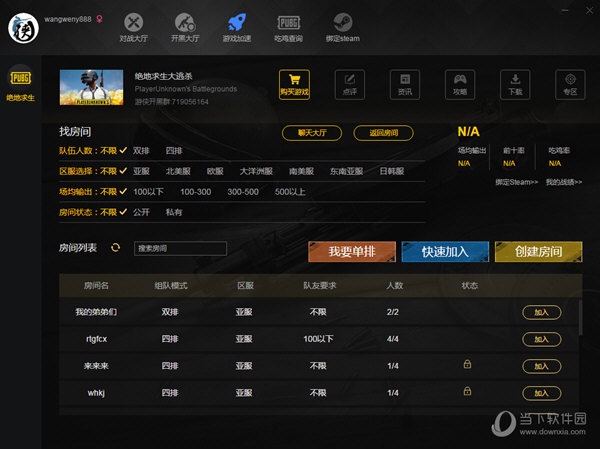Open the 资讯 news icon
This screenshot has width=600, height=449.
coord(405,85)
